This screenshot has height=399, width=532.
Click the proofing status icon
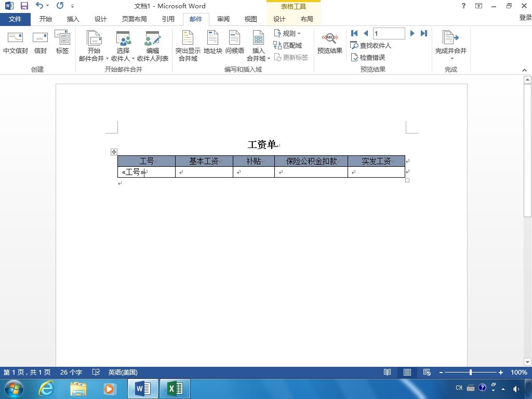96,372
